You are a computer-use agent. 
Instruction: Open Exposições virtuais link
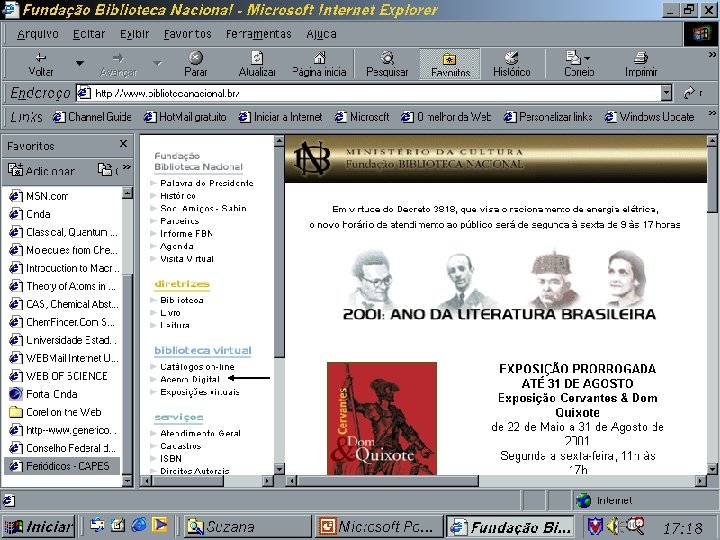click(200, 392)
